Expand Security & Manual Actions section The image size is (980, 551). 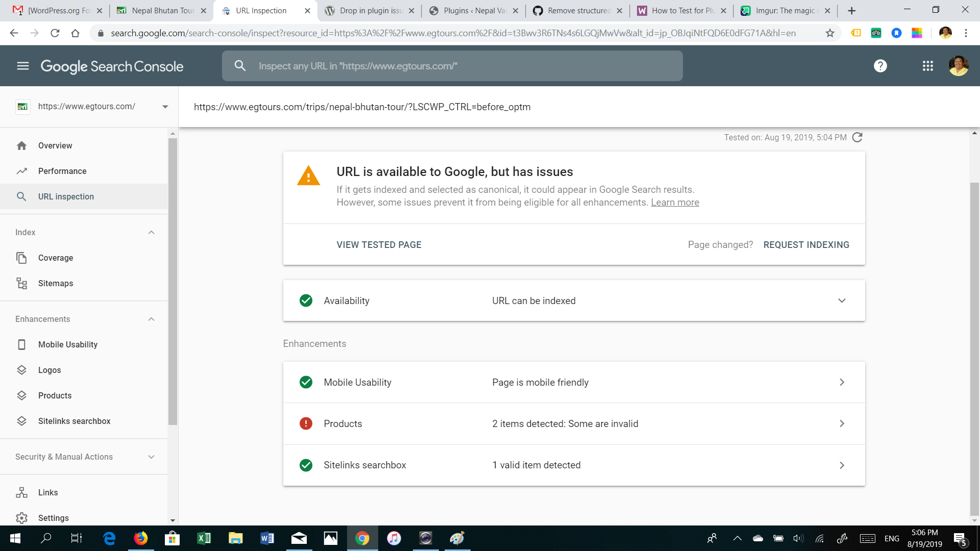point(151,457)
